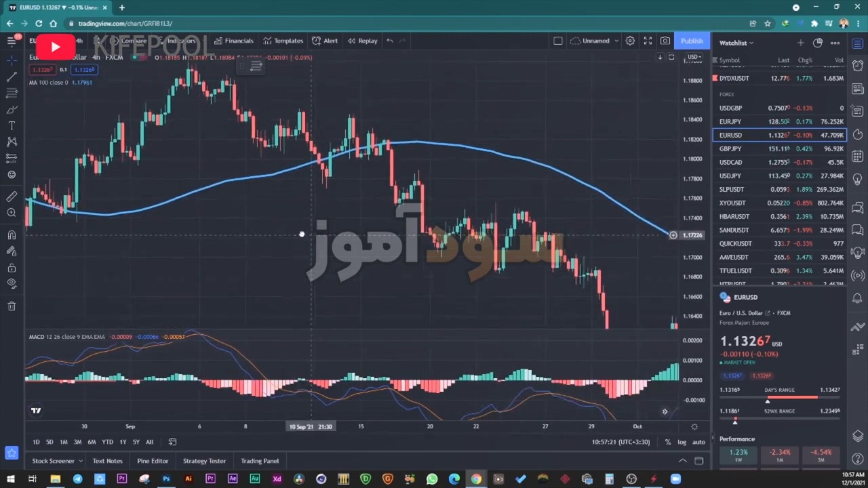Viewport: 868px width, 488px height.
Task: Select USDGBP in the watchlist
Action: click(779, 108)
